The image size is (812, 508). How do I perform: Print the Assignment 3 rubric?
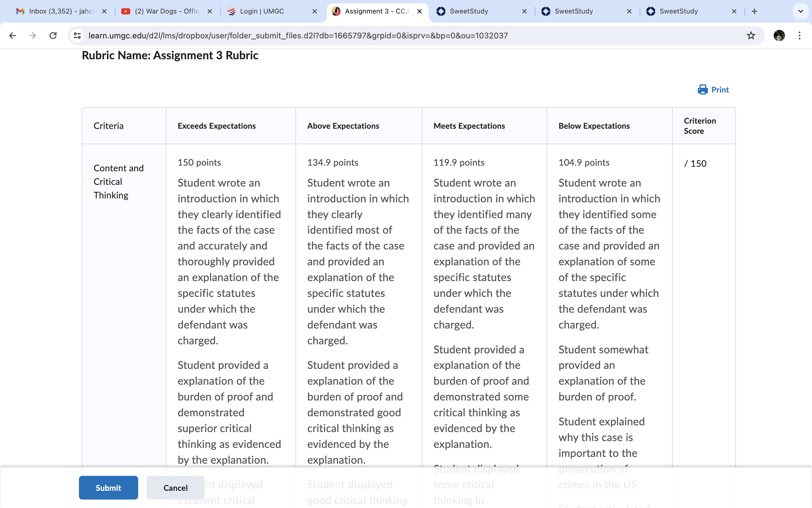713,90
